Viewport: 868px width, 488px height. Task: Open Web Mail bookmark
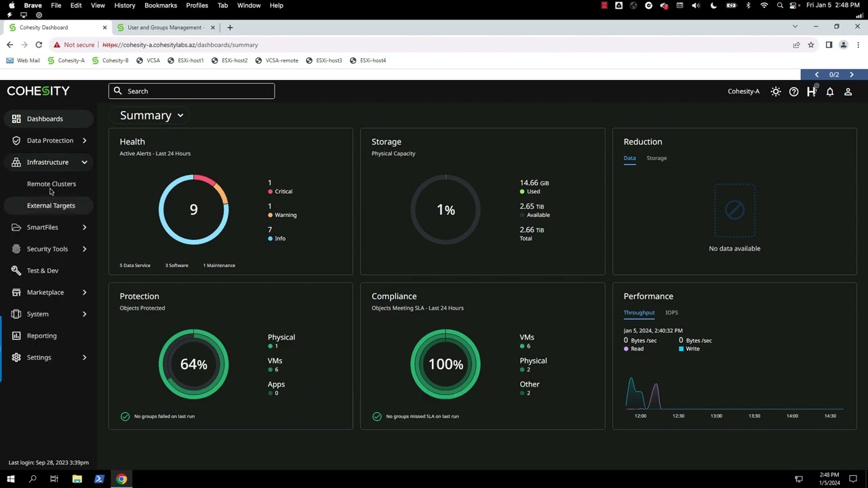22,60
